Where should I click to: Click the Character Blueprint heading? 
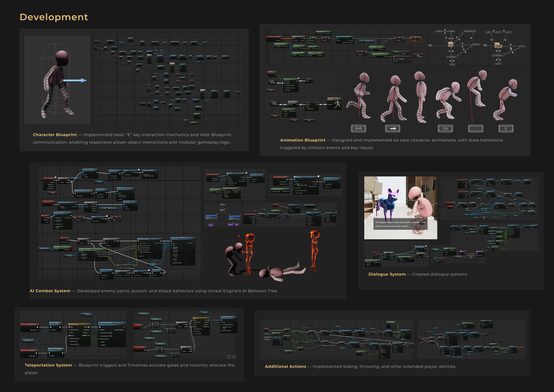click(x=55, y=135)
